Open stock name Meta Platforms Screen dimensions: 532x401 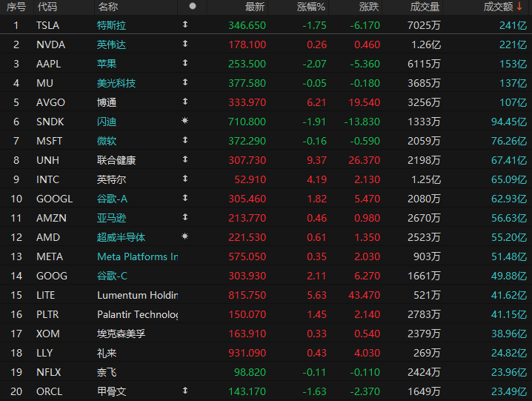pyautogui.click(x=137, y=256)
